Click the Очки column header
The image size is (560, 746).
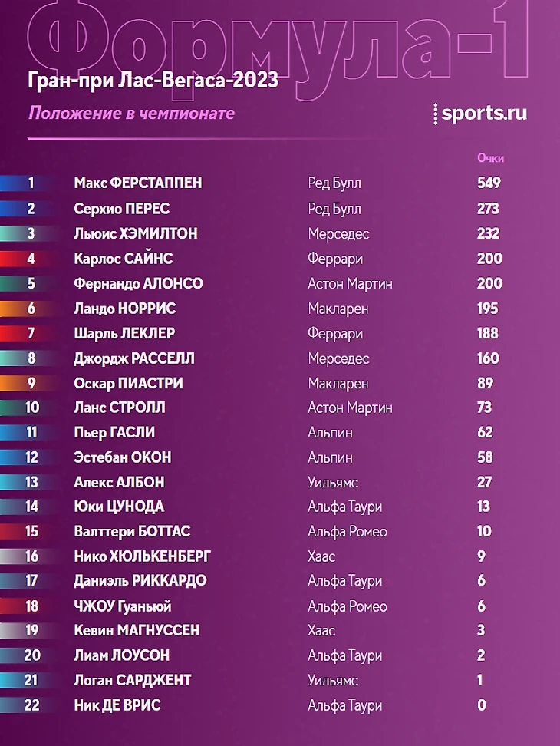coord(490,158)
